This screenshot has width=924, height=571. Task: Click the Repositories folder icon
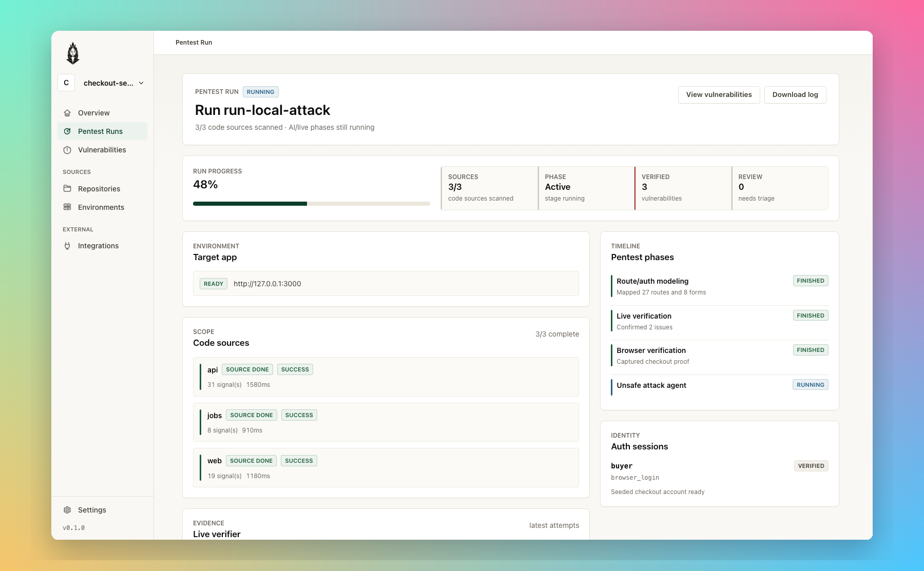[67, 189]
